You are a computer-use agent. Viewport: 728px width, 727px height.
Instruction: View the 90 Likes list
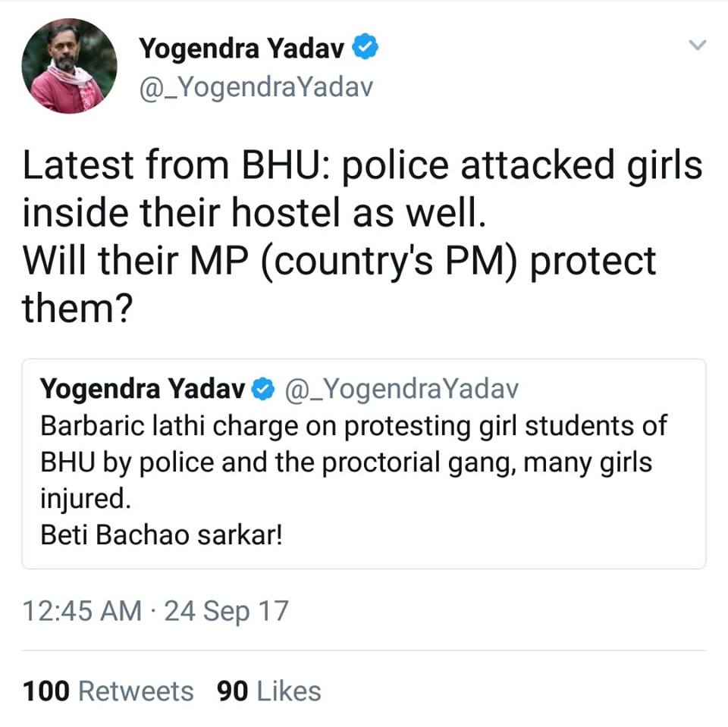tap(268, 691)
